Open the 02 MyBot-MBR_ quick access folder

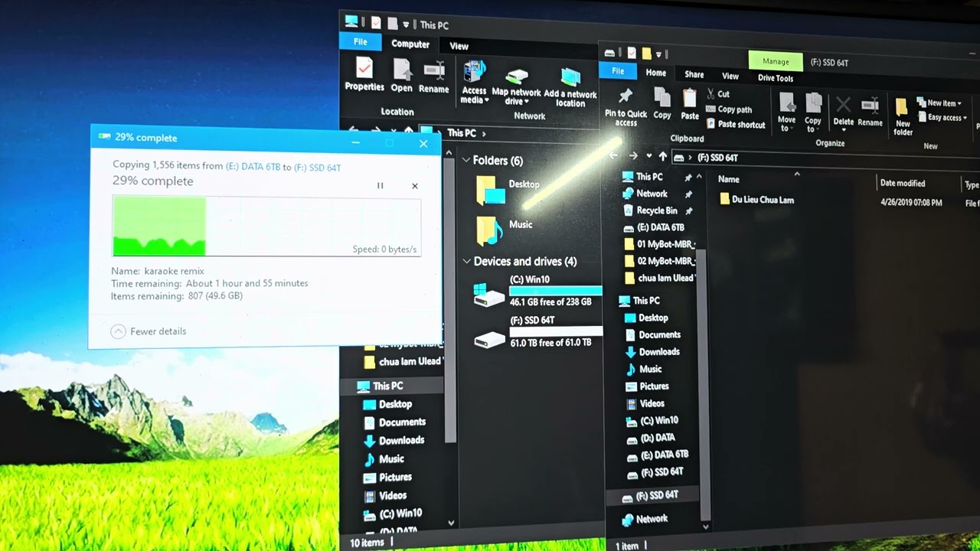point(658,261)
